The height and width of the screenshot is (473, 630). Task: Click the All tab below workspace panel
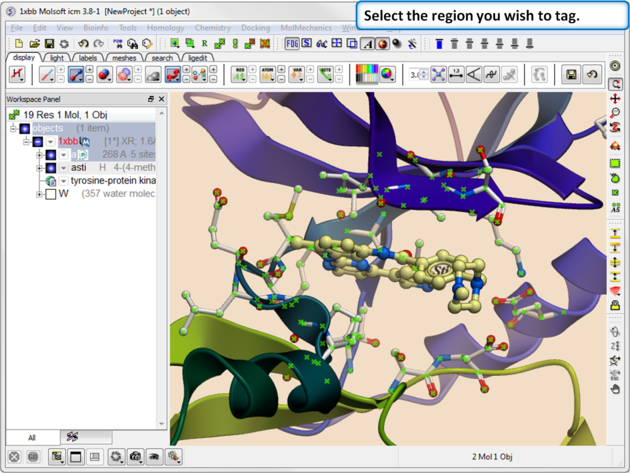coord(32,437)
